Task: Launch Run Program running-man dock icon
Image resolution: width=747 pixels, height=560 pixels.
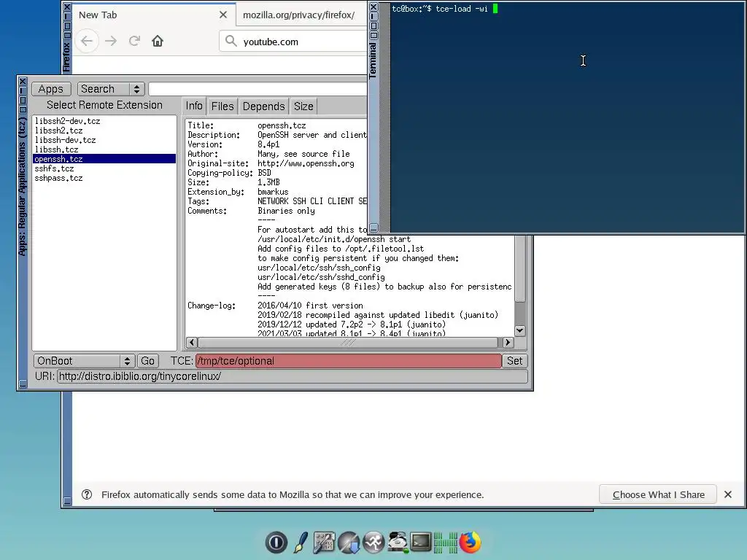Action: pyautogui.click(x=373, y=542)
